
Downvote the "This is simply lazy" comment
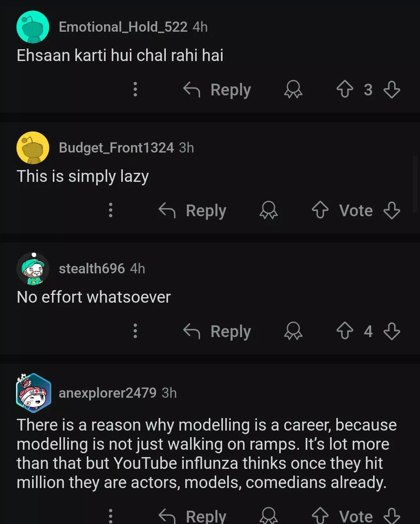[x=391, y=210]
